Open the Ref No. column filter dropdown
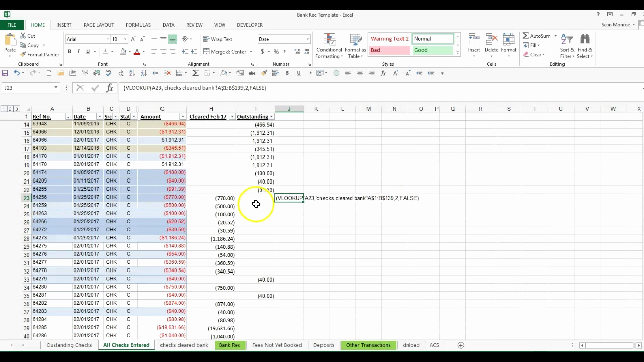This screenshot has width=644, height=362. (68, 116)
